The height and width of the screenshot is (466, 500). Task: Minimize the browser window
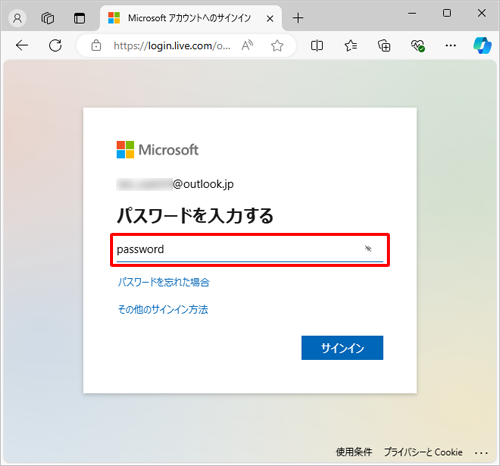click(412, 13)
